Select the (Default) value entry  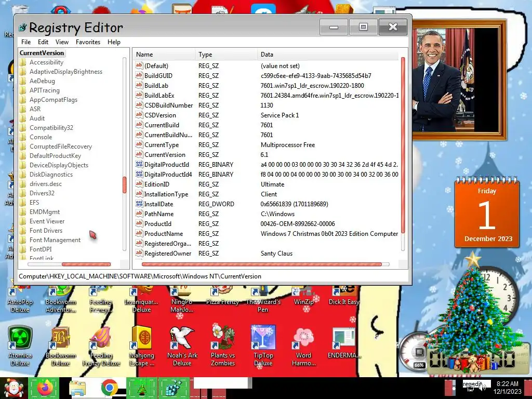(x=156, y=66)
